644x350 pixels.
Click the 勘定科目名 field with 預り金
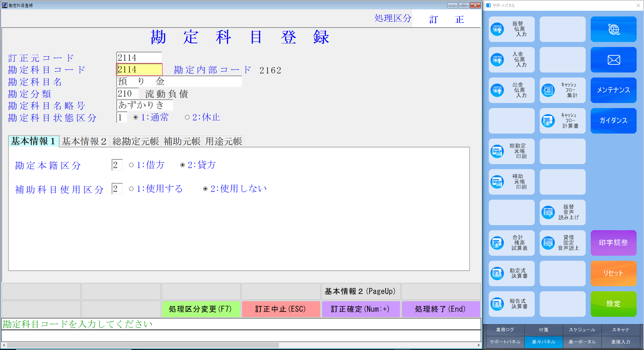pyautogui.click(x=179, y=82)
